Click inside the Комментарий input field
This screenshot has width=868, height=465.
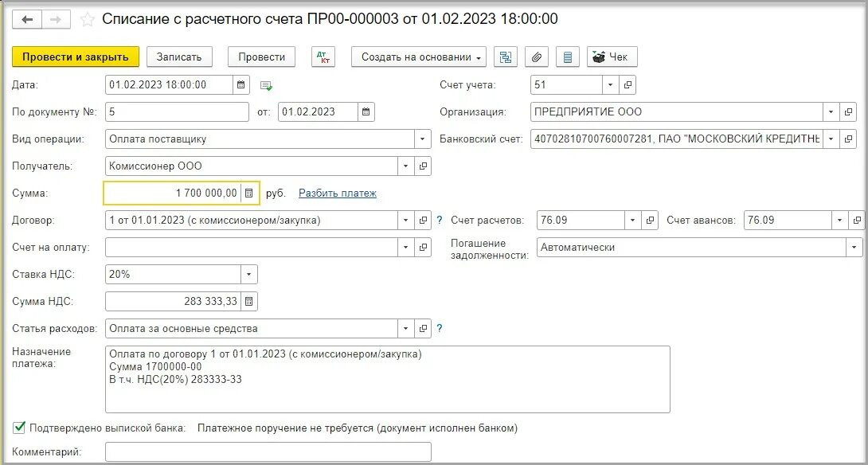coord(268,451)
